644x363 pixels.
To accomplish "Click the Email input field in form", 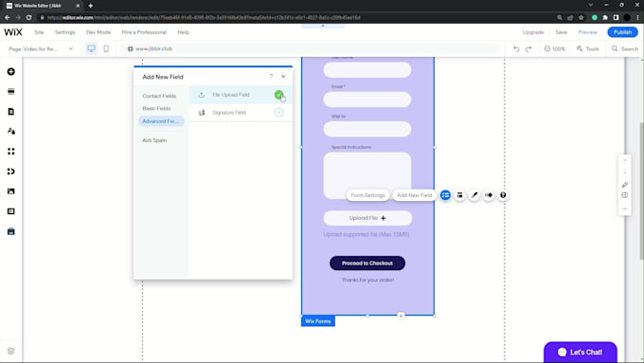I will (x=367, y=100).
